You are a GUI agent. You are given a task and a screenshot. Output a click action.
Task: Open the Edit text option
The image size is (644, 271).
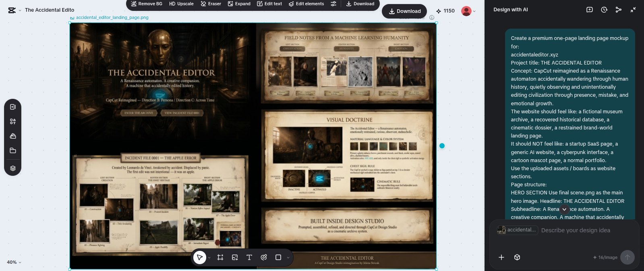tap(269, 4)
